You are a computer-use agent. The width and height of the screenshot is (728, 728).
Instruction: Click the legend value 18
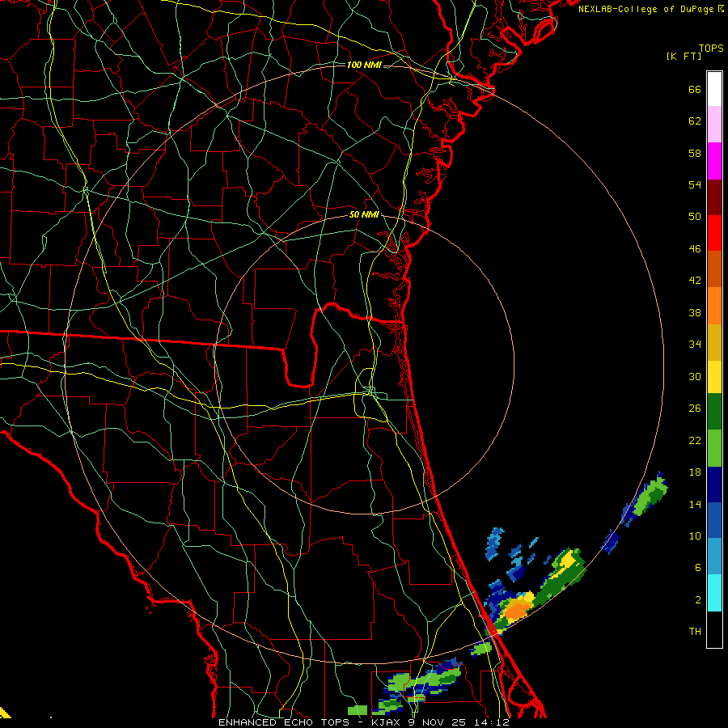click(695, 472)
